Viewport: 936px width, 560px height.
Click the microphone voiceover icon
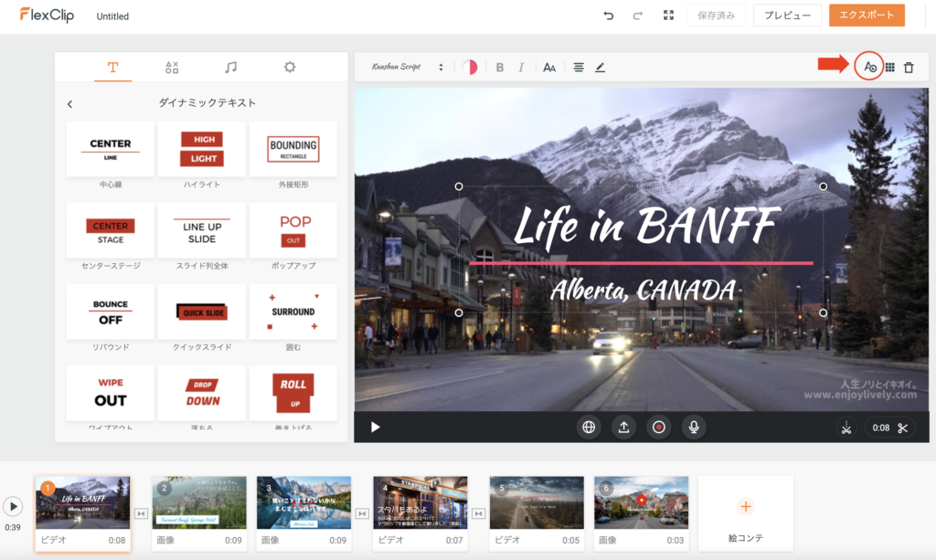click(x=694, y=427)
